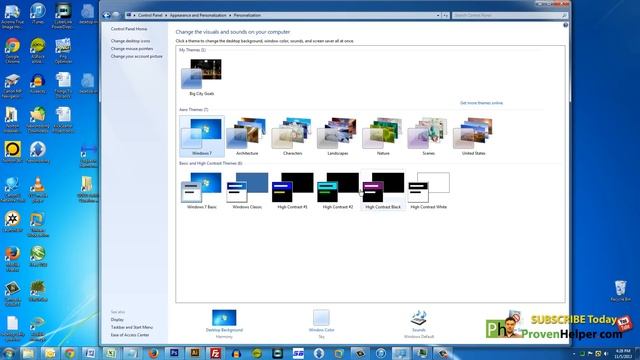This screenshot has width=640, height=360.
Task: Go to Control Panel Home
Action: coord(129,29)
